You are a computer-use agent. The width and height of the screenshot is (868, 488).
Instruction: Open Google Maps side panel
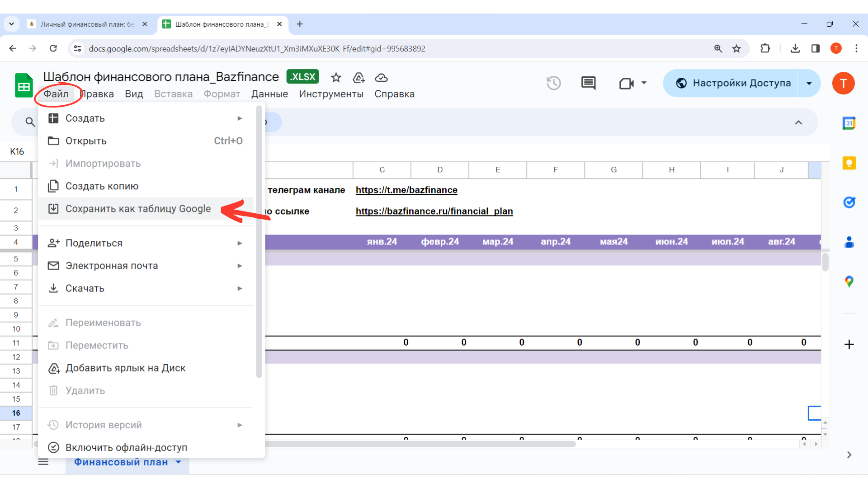[849, 282]
